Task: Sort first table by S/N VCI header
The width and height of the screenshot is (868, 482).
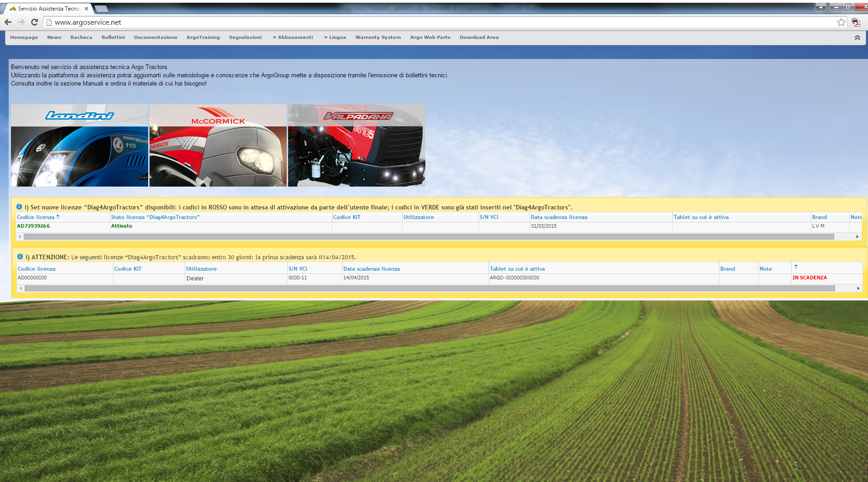Action: 489,217
